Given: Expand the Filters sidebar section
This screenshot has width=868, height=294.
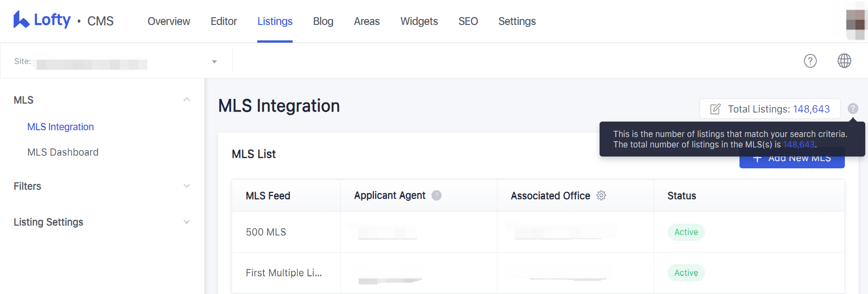Looking at the screenshot, I should click(186, 186).
